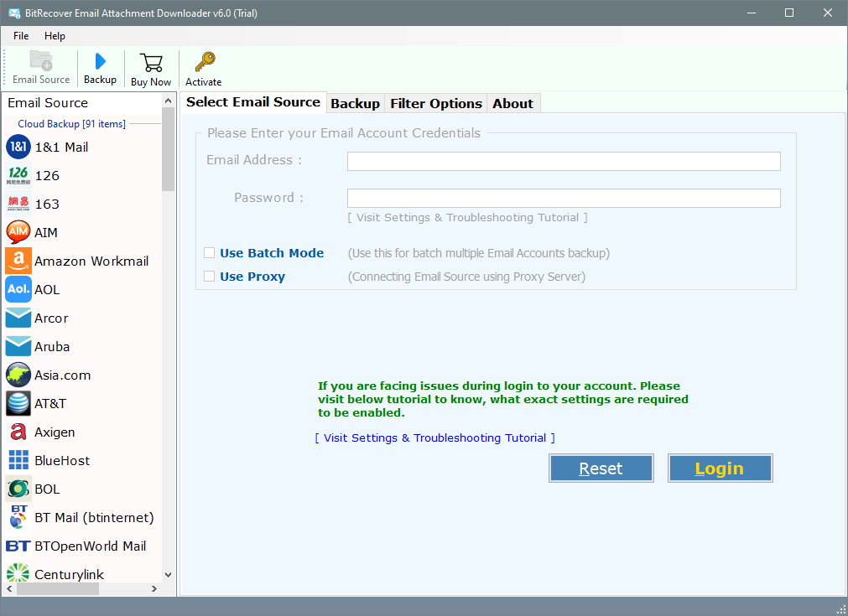848x616 pixels.
Task: Open the About tab
Action: coord(512,104)
